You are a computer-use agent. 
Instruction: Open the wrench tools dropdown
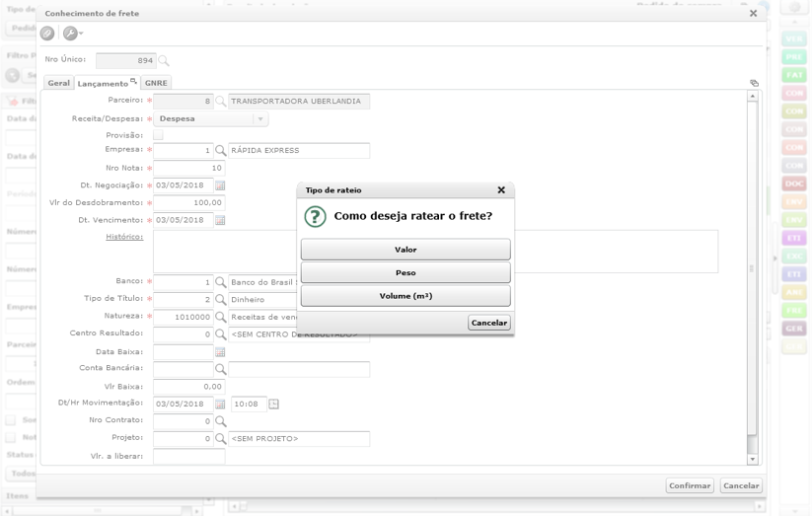tap(72, 34)
